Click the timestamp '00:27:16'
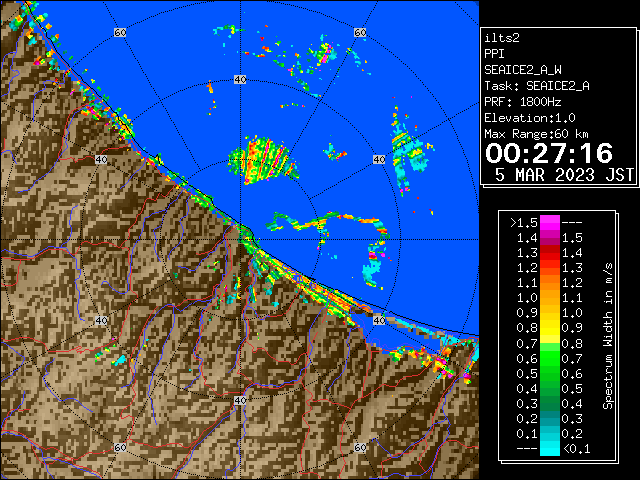640x480 pixels. tap(549, 153)
